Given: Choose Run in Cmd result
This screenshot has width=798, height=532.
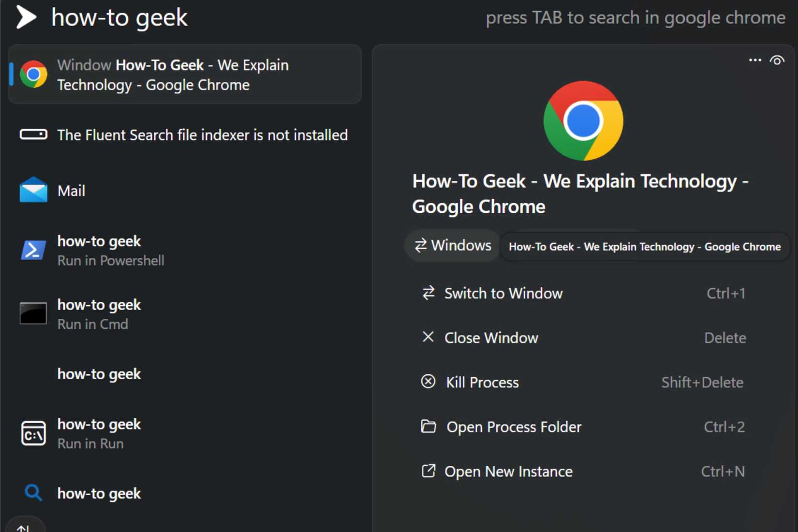Looking at the screenshot, I should point(185,314).
